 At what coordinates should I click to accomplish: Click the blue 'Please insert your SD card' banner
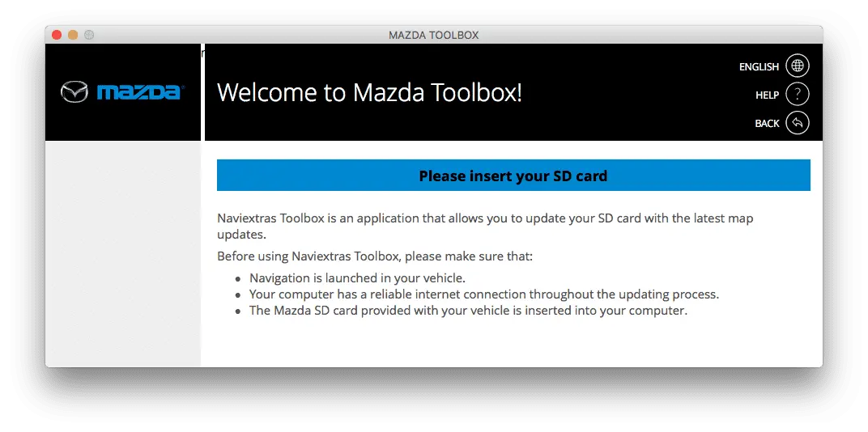click(x=513, y=176)
